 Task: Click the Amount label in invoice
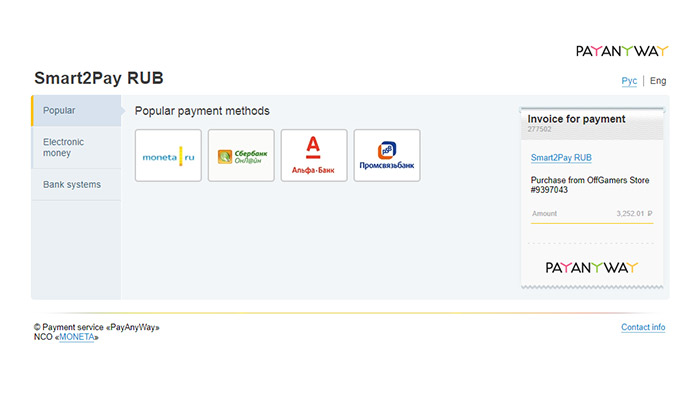coord(544,213)
